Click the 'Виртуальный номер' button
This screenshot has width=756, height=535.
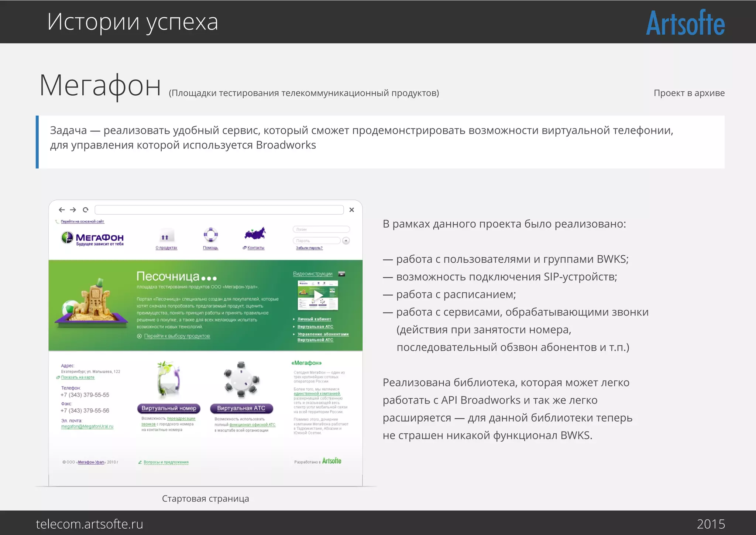click(169, 408)
